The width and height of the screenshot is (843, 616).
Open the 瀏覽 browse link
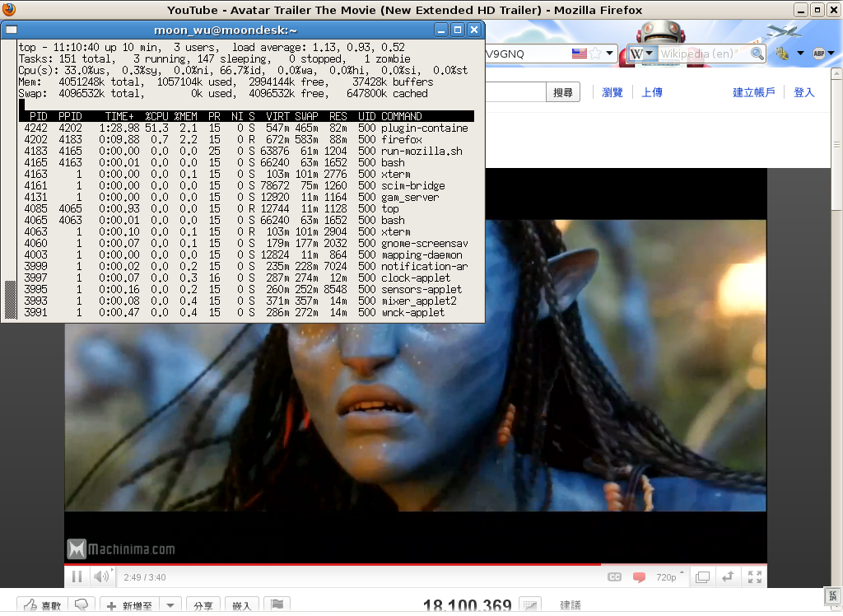pyautogui.click(x=612, y=92)
